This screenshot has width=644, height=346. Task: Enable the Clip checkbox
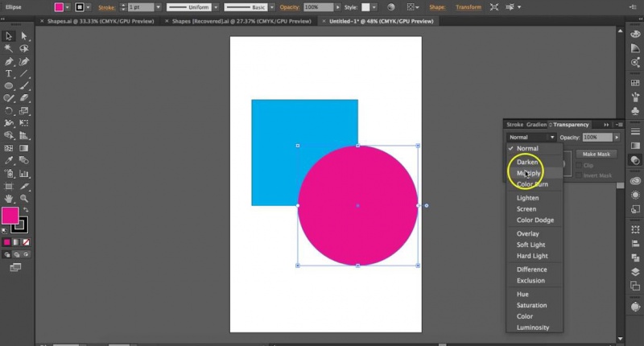pyautogui.click(x=578, y=165)
